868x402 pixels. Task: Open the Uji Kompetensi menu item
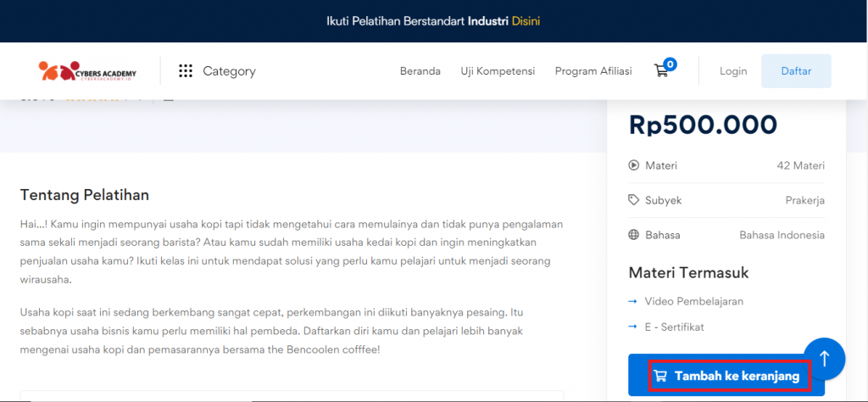click(x=498, y=71)
